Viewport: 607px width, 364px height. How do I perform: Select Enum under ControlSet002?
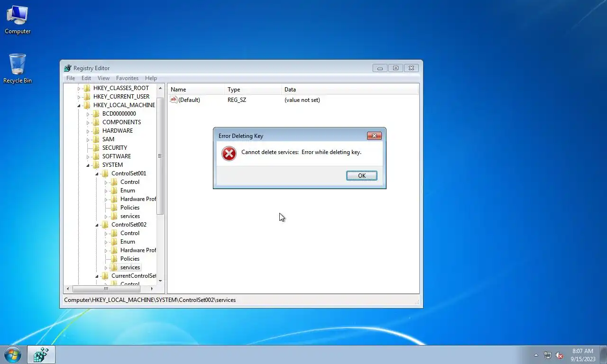pos(128,242)
